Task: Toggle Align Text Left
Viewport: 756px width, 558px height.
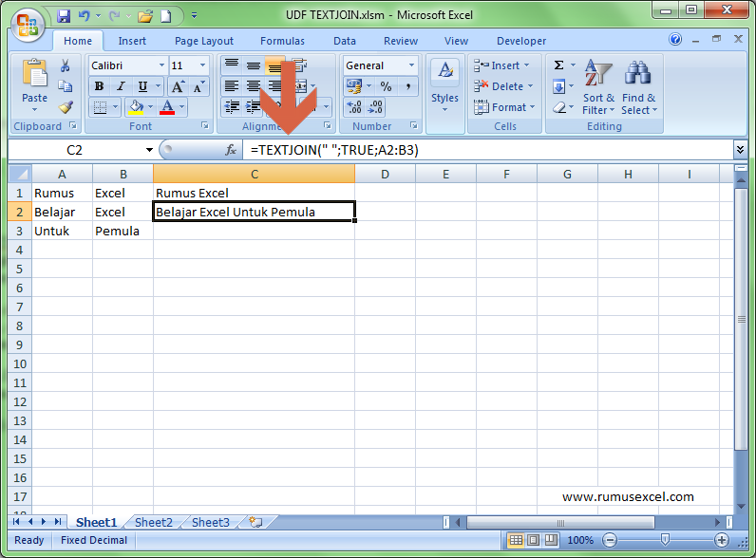Action: tap(232, 86)
